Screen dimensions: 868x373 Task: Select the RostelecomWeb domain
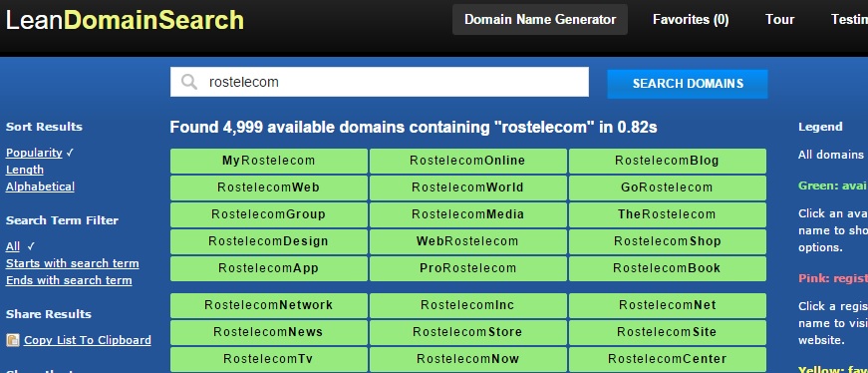(268, 187)
